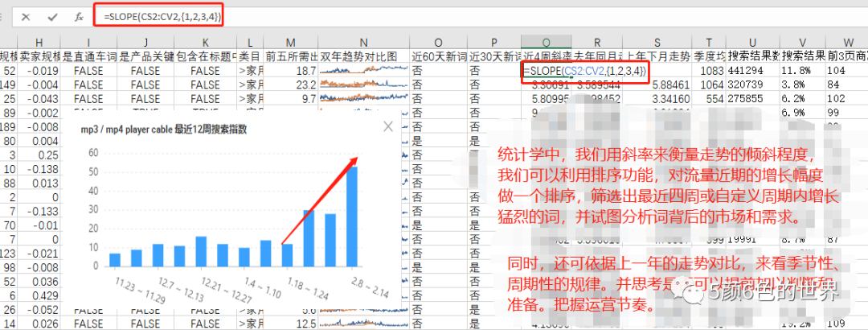Viewport: 868px width, 330px height.
Task: Select the cell with value 1083
Action: pyautogui.click(x=709, y=71)
